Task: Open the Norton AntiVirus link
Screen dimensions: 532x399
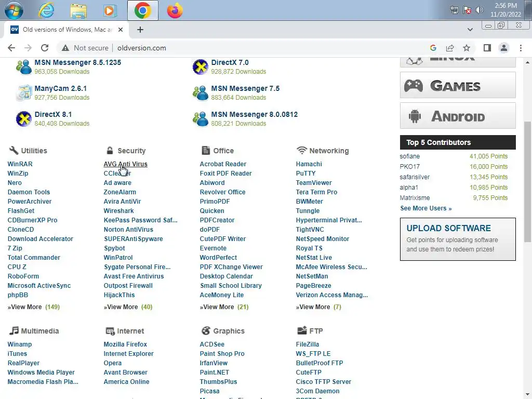Action: click(128, 229)
